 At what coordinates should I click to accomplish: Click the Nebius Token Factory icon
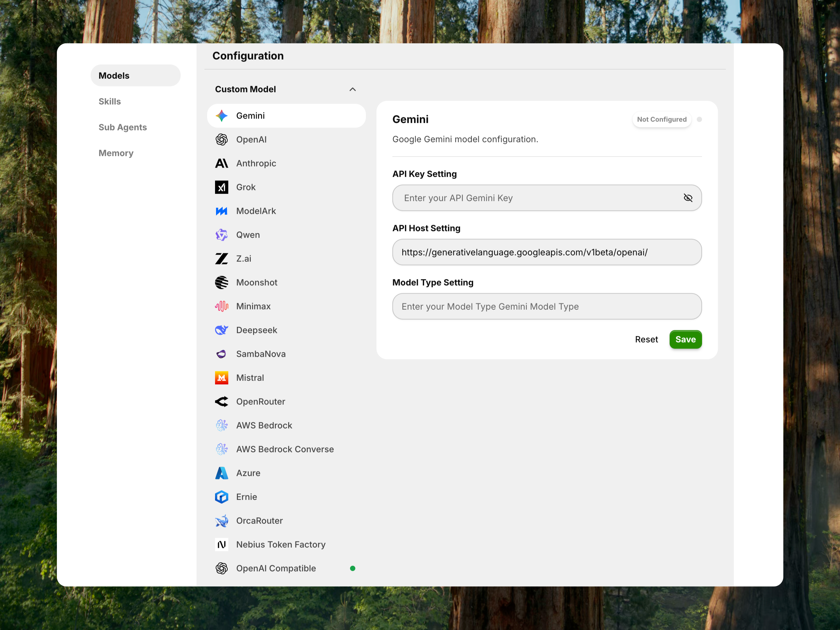(221, 545)
